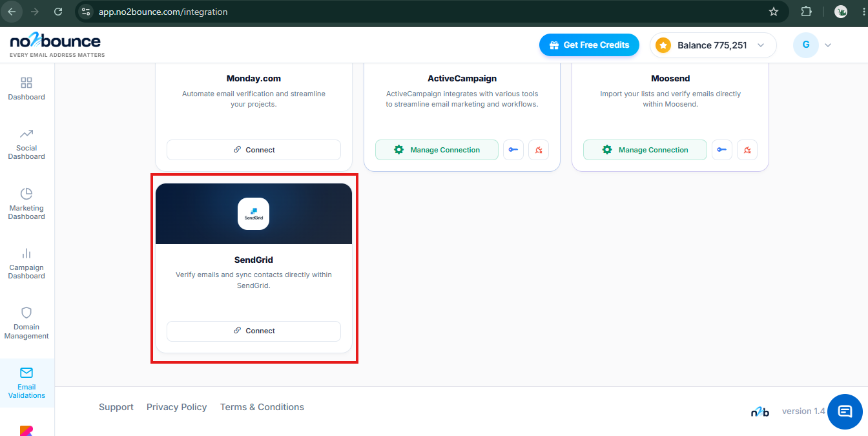Open the Email Validations envelope icon

point(26,373)
